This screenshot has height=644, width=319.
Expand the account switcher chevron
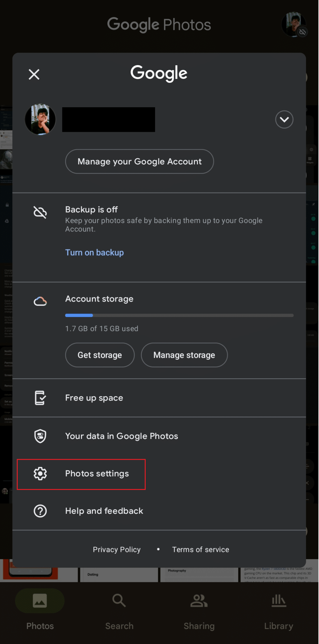point(284,119)
